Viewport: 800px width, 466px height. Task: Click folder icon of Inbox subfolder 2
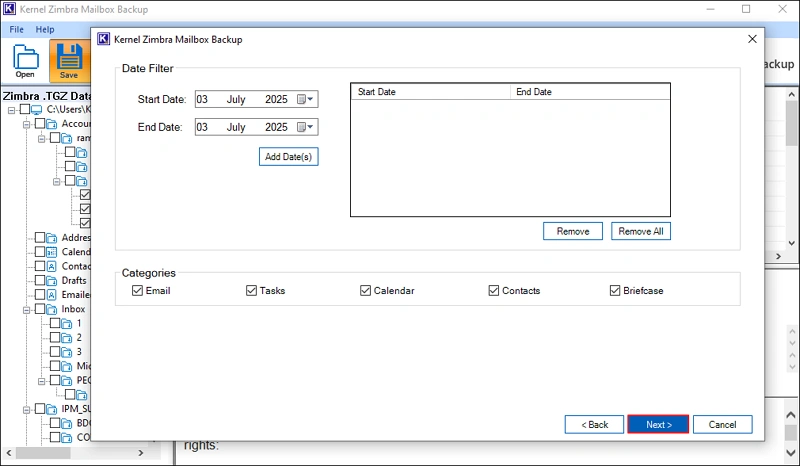coord(67,338)
